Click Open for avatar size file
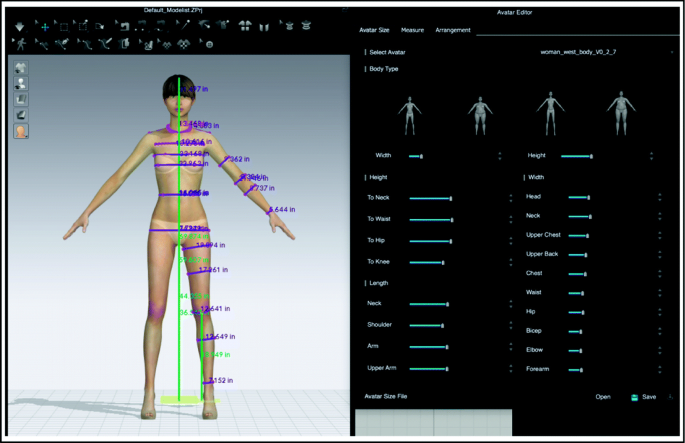 (x=603, y=397)
